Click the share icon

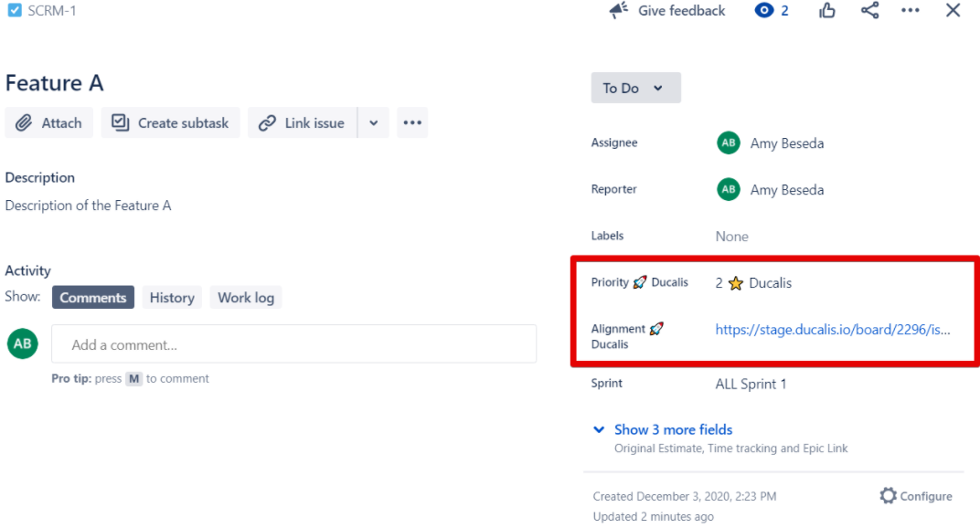869,11
